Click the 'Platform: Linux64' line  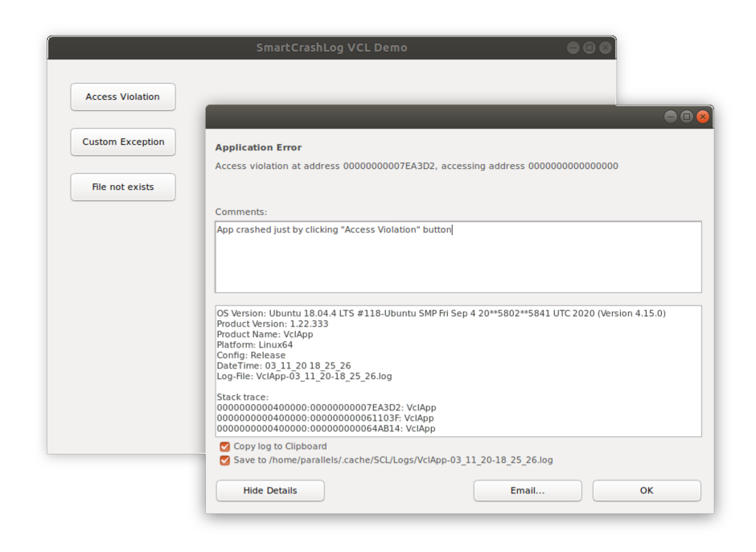[255, 345]
